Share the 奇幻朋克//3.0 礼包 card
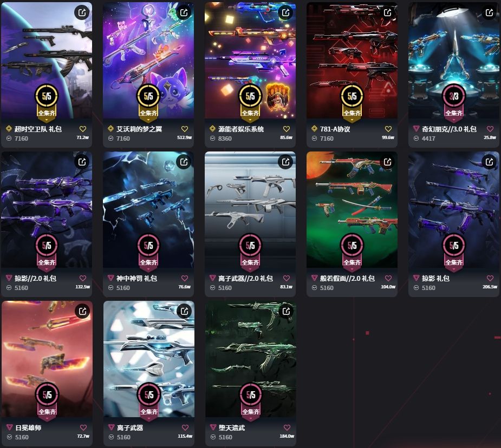Viewport: 501px width, 448px height. click(x=490, y=13)
